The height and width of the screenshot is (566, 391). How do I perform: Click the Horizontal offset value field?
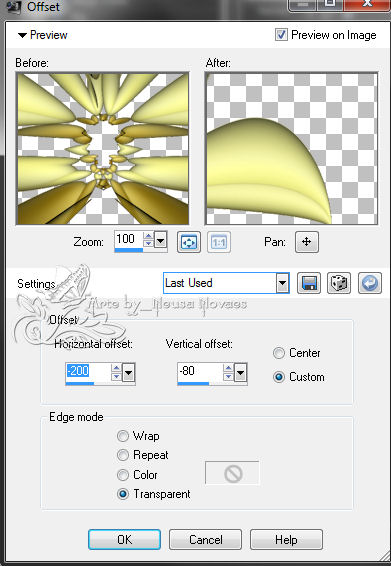tap(88, 371)
